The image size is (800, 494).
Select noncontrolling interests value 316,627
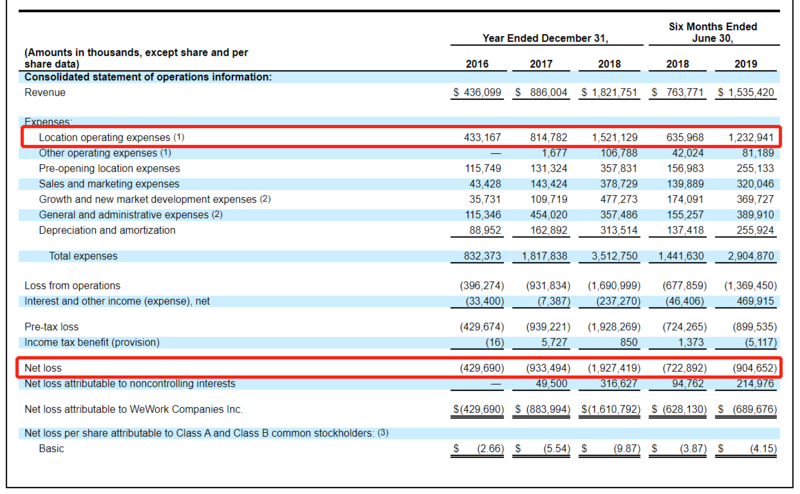(619, 384)
